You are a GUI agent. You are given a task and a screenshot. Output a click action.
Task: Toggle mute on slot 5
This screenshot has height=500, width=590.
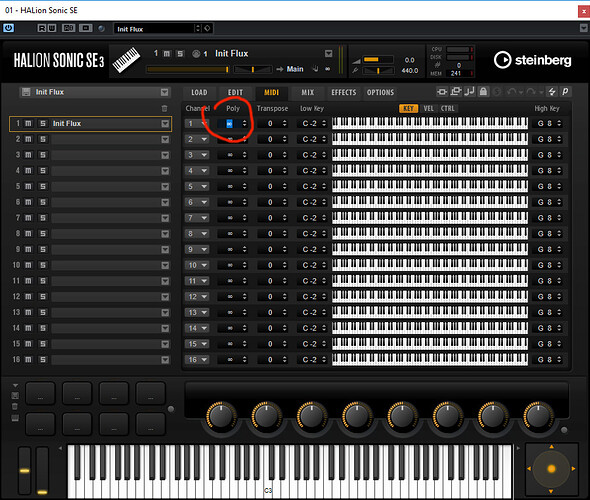[29, 187]
